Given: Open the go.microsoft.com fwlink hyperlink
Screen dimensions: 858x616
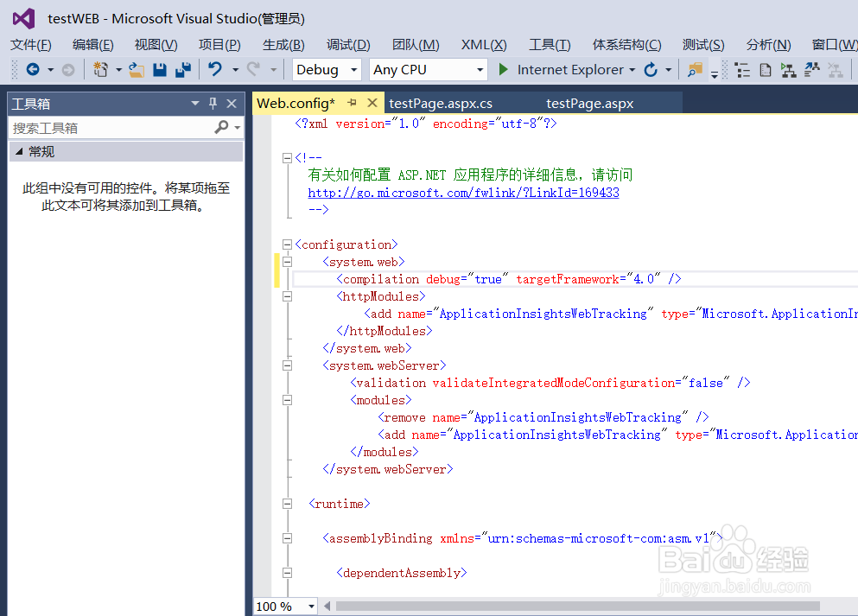Looking at the screenshot, I should (x=463, y=193).
